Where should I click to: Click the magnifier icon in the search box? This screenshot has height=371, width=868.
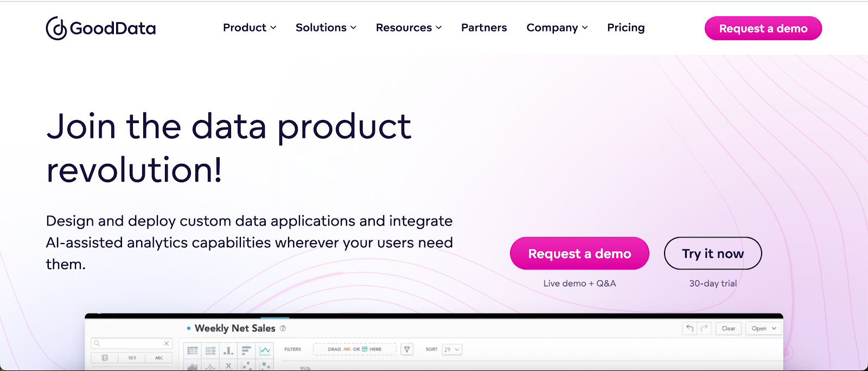(97, 343)
